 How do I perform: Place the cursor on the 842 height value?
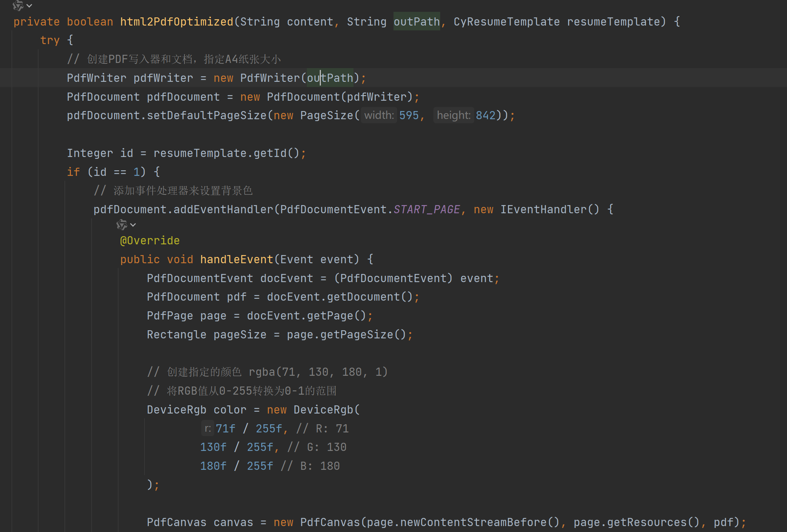(x=485, y=116)
